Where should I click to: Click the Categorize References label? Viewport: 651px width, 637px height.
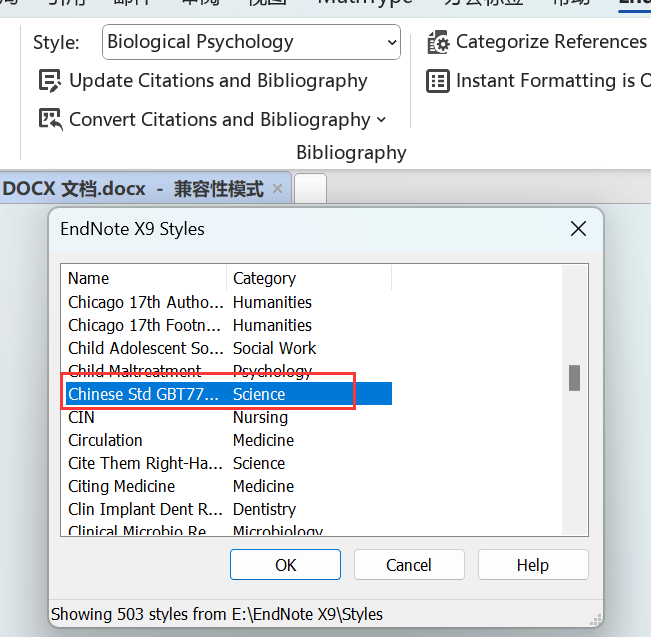point(551,42)
